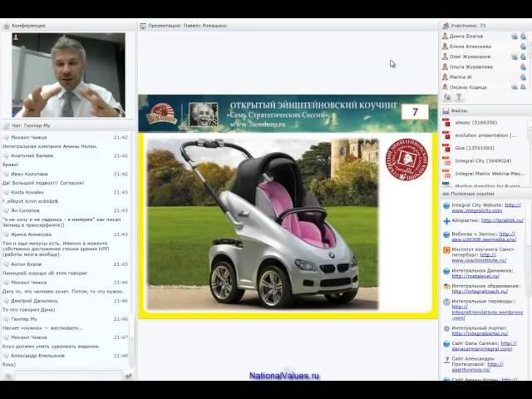Click Анатолий Баляев's name in chat
Screen dimensions: 532x399
[32, 155]
